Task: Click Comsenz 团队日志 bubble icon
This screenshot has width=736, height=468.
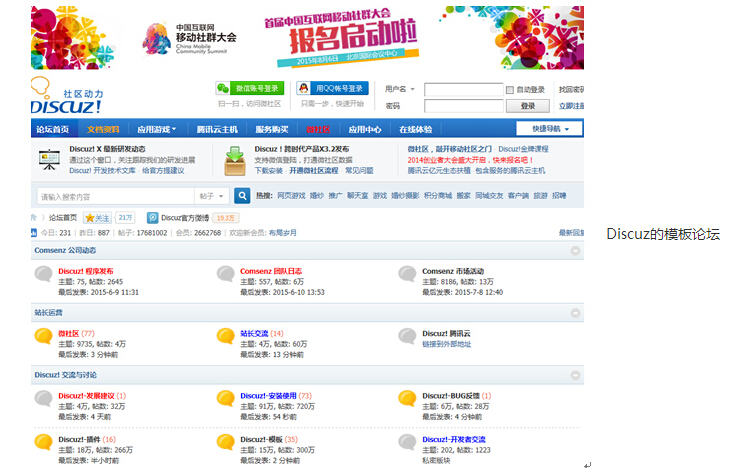Action: 225,274
